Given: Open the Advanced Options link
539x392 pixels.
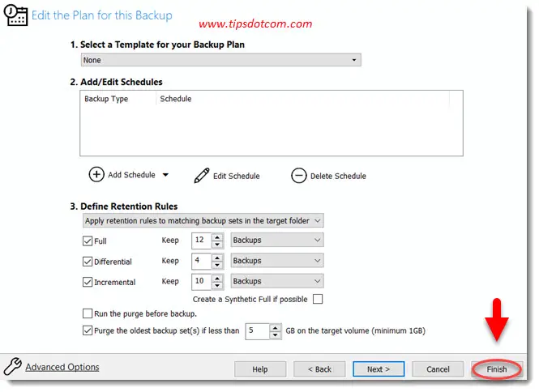Looking at the screenshot, I should (x=62, y=367).
